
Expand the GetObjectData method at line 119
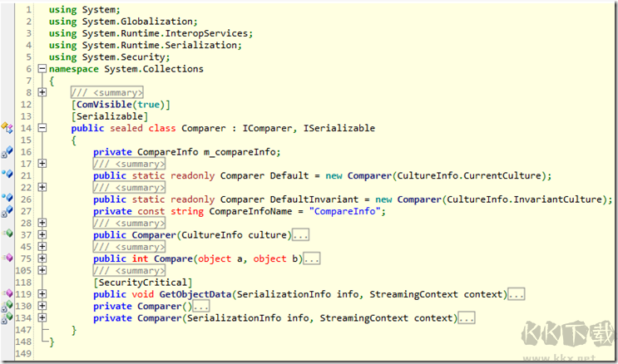click(x=42, y=294)
